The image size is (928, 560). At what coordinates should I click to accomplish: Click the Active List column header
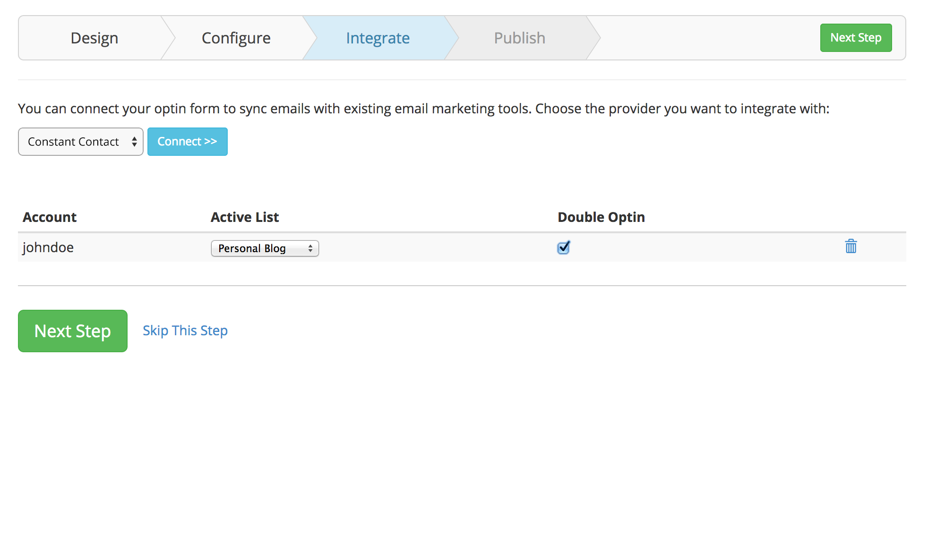[x=245, y=217]
